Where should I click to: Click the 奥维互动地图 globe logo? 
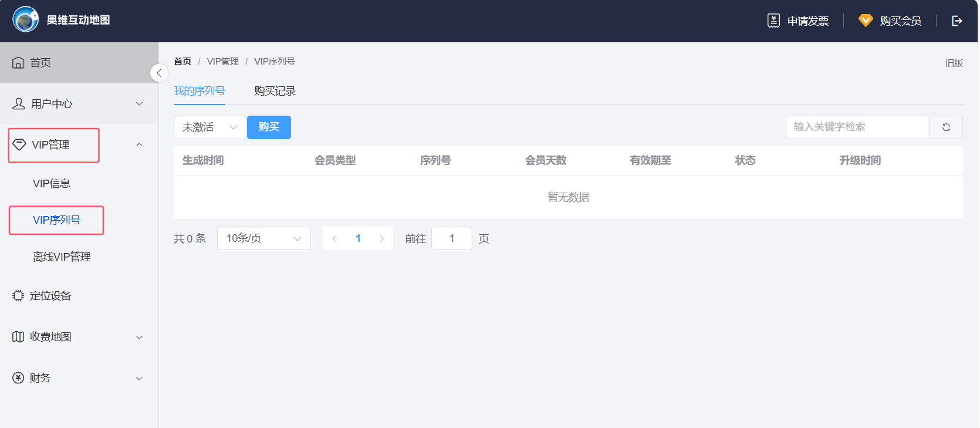[25, 20]
